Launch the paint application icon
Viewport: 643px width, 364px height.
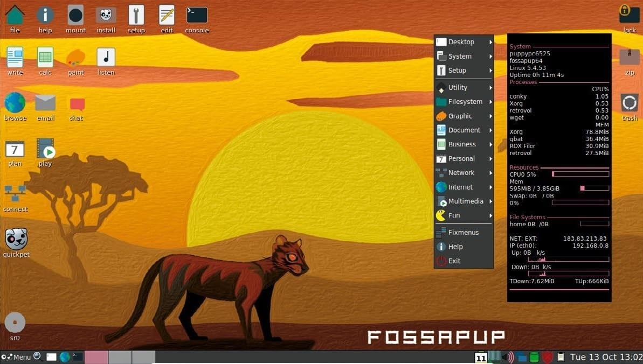coord(75,58)
